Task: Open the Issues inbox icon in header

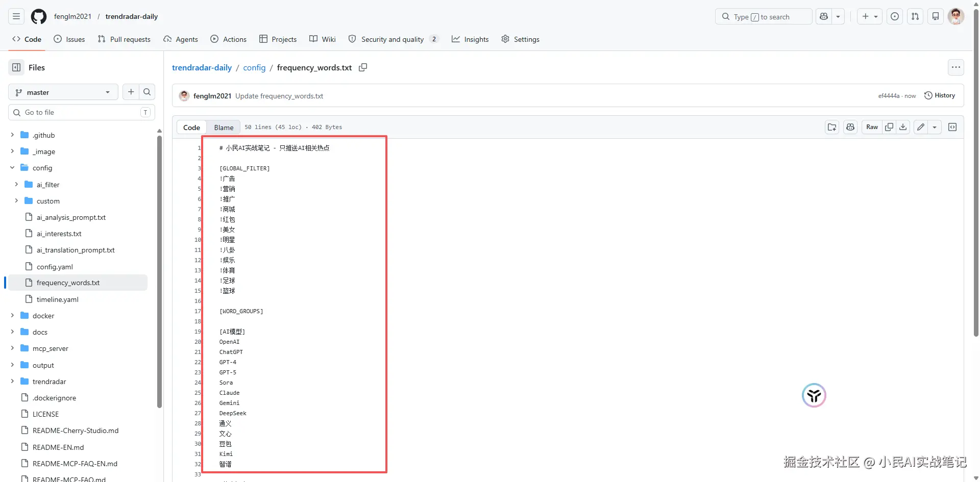Action: [x=895, y=16]
